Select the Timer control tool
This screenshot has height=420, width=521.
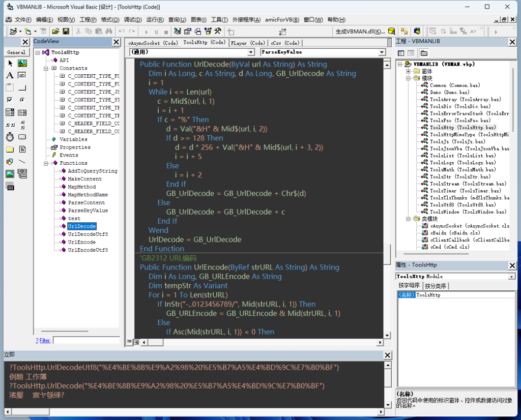point(10,137)
